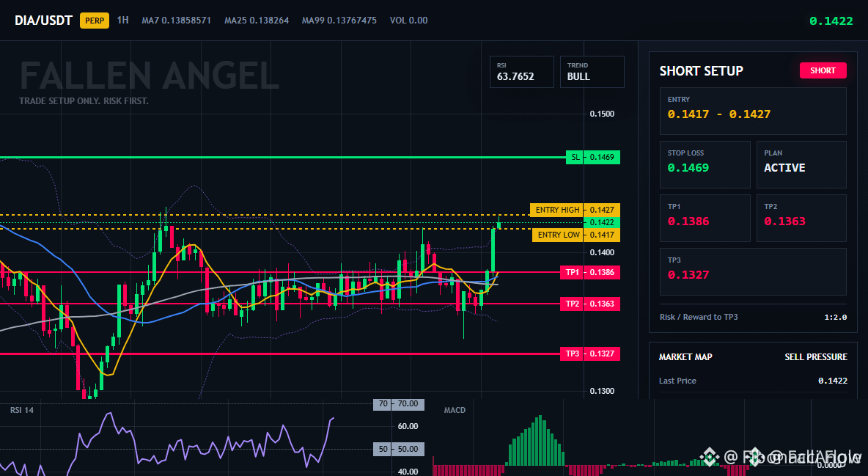This screenshot has width=868, height=476.
Task: Click the RSI 70 level tag
Action: (398, 404)
